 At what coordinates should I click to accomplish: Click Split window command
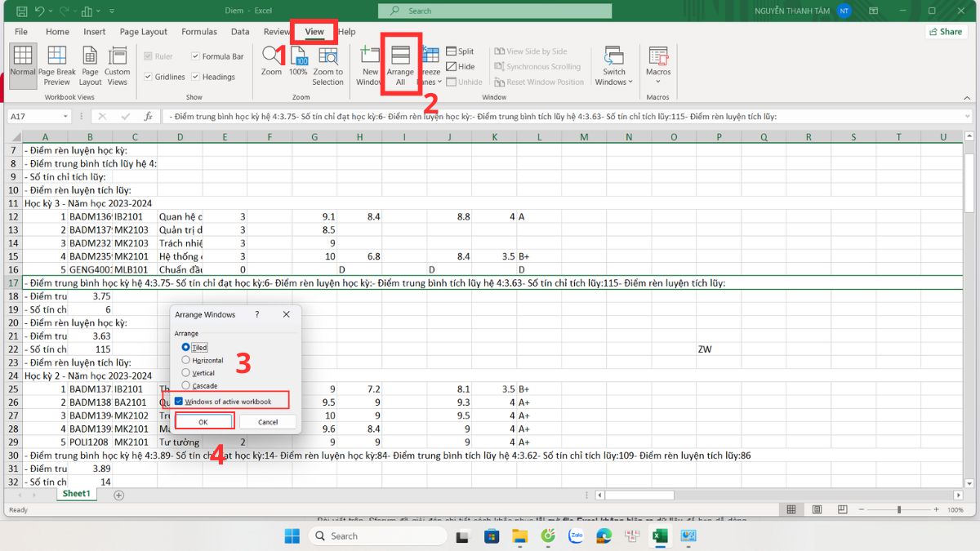click(460, 51)
